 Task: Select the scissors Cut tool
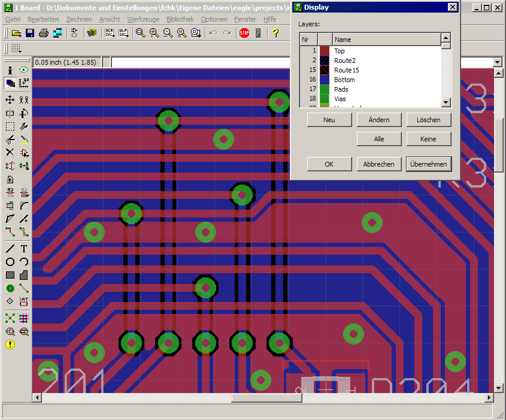click(x=10, y=140)
